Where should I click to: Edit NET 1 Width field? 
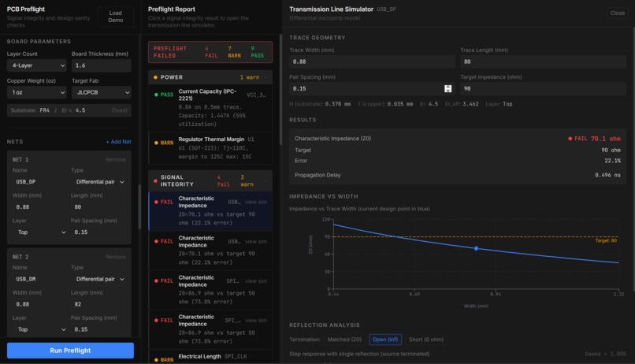pos(39,207)
